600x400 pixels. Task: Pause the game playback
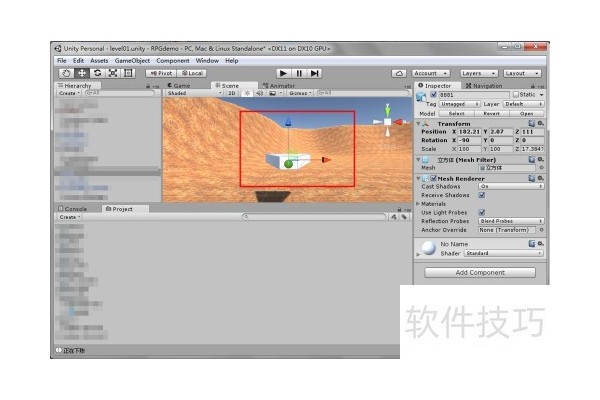point(299,73)
